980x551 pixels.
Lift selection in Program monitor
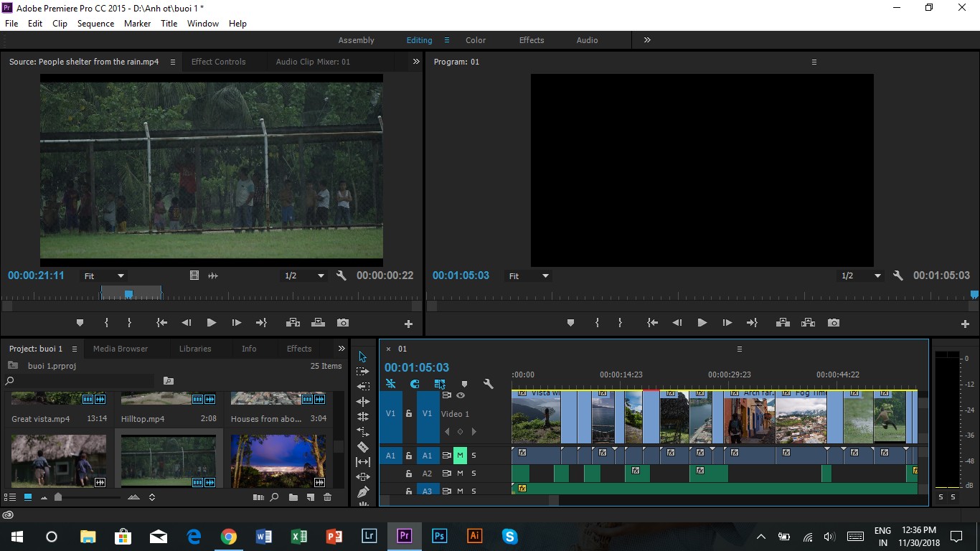tap(783, 323)
